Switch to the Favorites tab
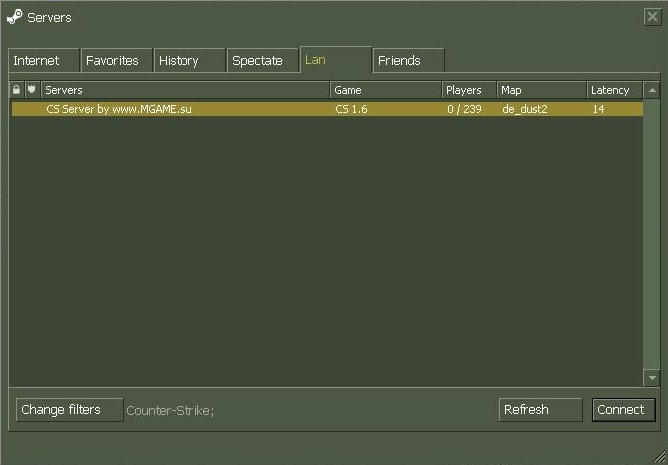The height and width of the screenshot is (465, 668). point(116,61)
